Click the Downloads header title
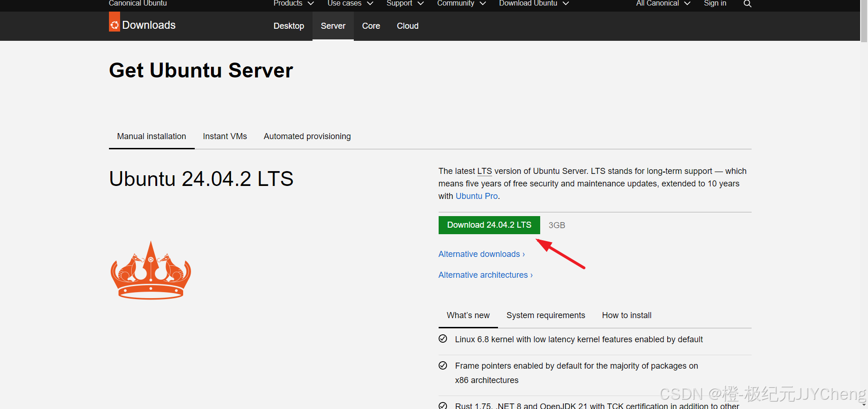Screen dimensions: 868x409 (149, 25)
